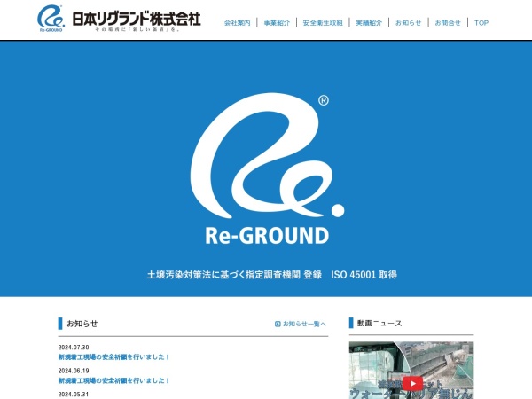
Task: Click the 日本リグランド株式会社 company name
Action: [x=137, y=19]
